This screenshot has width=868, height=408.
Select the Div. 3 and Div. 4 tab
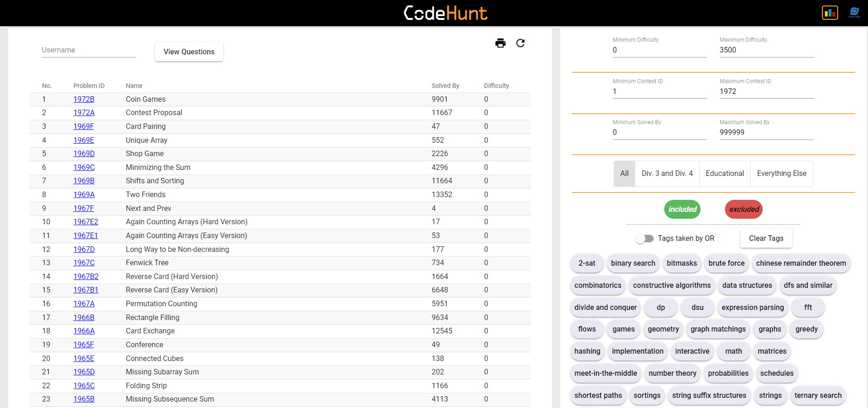click(667, 174)
